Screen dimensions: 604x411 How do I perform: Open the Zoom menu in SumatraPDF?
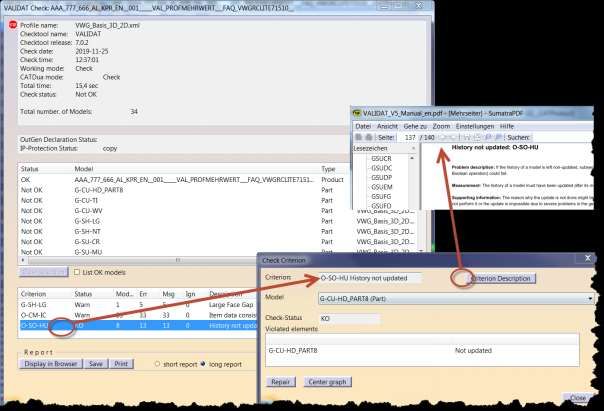[441, 126]
